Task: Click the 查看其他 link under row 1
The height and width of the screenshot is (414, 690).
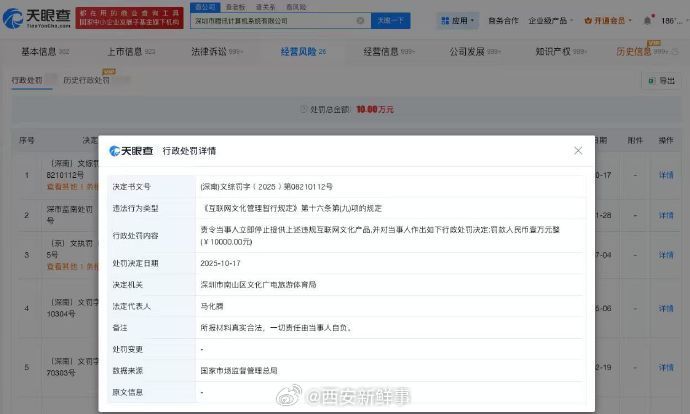Action: (73, 187)
